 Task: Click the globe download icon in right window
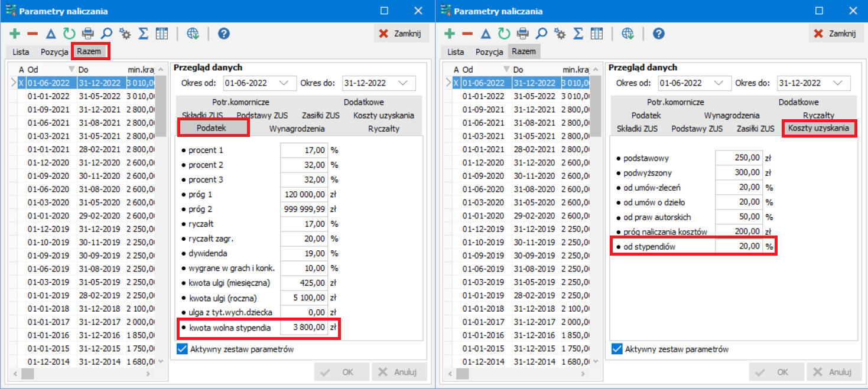(628, 34)
